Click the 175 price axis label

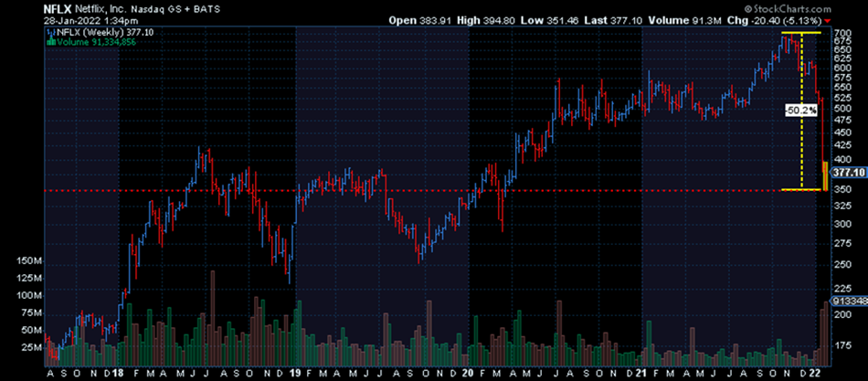pyautogui.click(x=841, y=345)
